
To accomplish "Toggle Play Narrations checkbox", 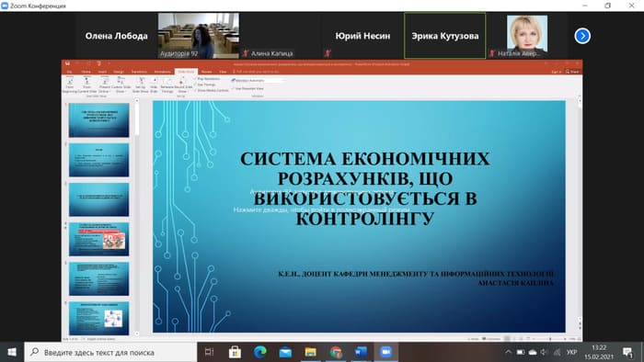I will (196, 79).
